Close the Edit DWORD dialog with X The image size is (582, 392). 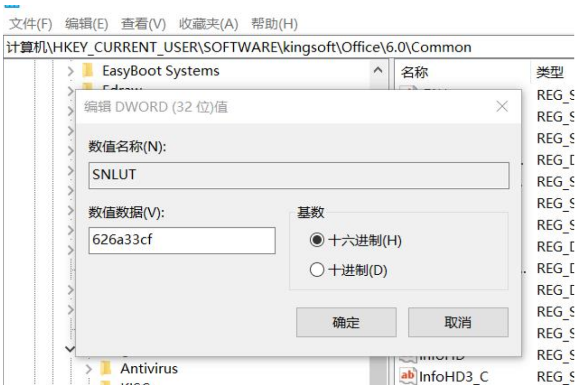[502, 107]
